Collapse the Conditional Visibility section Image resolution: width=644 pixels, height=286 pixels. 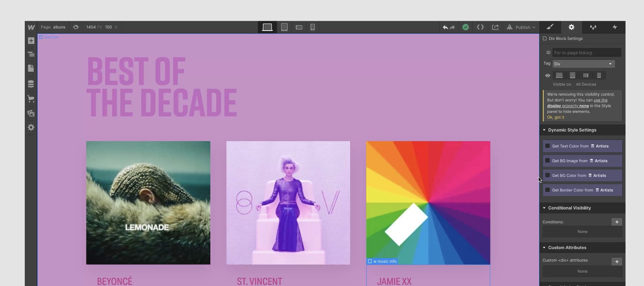coord(544,208)
